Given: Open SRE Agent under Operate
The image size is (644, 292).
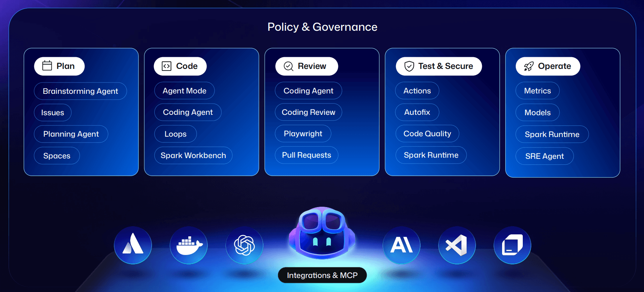Looking at the screenshot, I should pos(544,156).
